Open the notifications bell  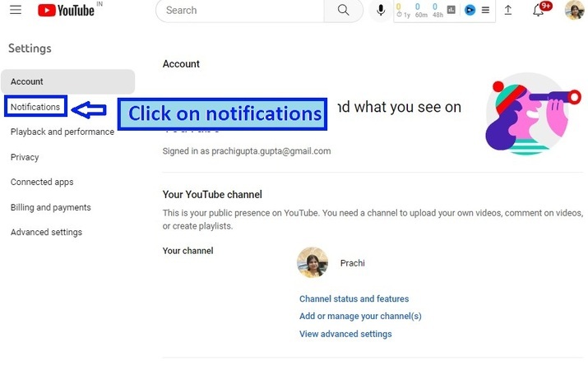(539, 11)
